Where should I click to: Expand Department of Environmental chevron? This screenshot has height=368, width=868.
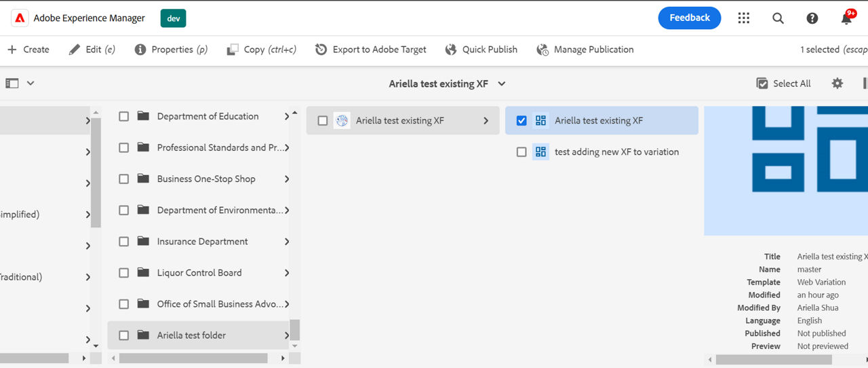(286, 210)
